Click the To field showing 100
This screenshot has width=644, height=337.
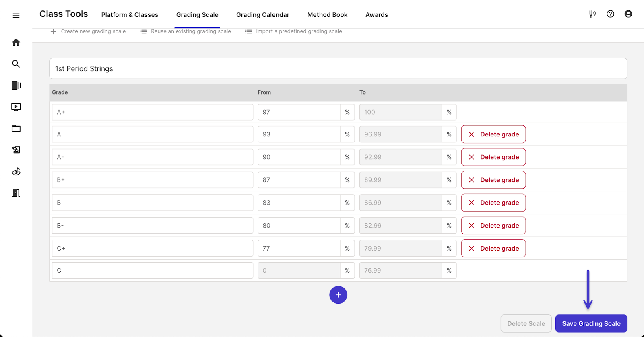click(x=400, y=112)
